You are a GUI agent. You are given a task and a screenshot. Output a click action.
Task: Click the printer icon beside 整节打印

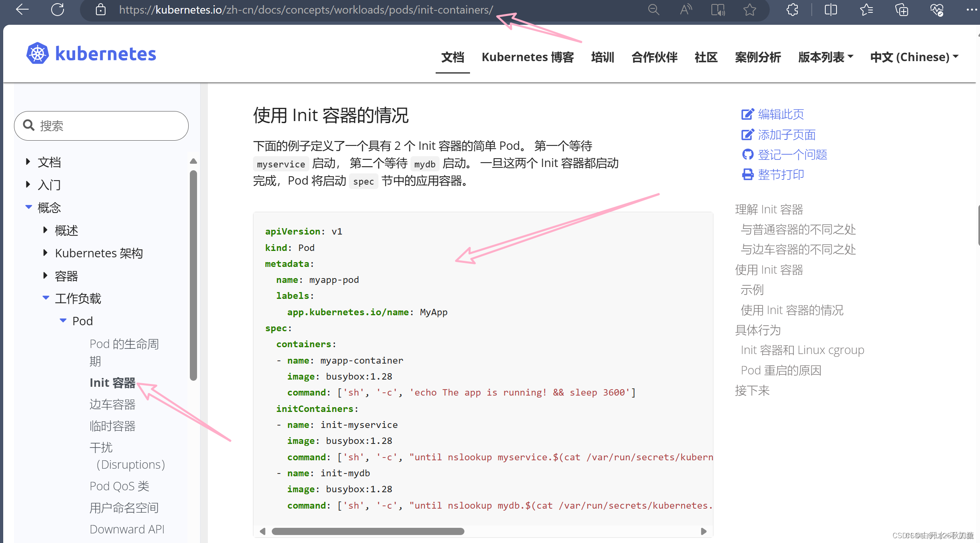point(747,175)
